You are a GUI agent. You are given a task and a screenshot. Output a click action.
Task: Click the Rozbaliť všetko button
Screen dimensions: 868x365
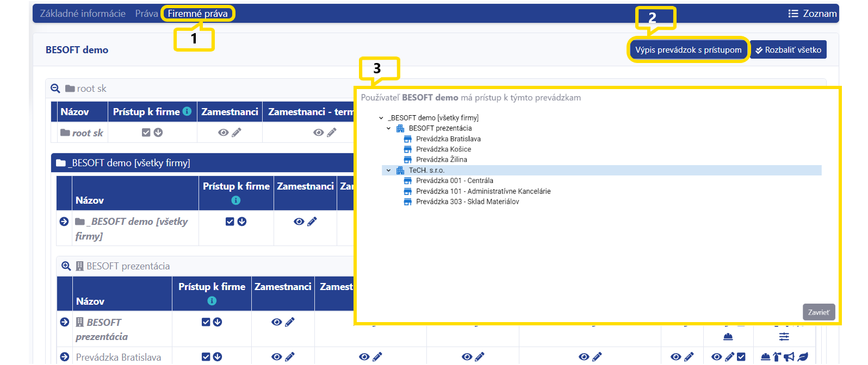pyautogui.click(x=788, y=49)
